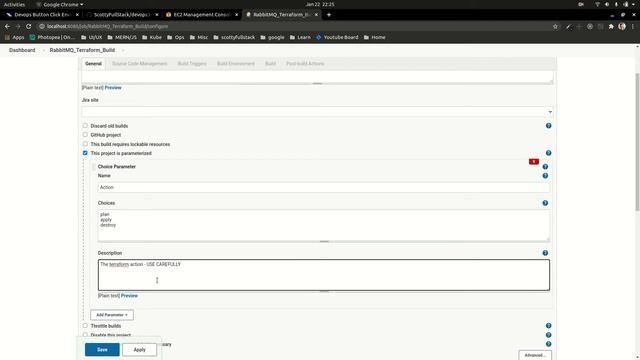Click the Apply button
The image size is (640, 360).
(139, 349)
